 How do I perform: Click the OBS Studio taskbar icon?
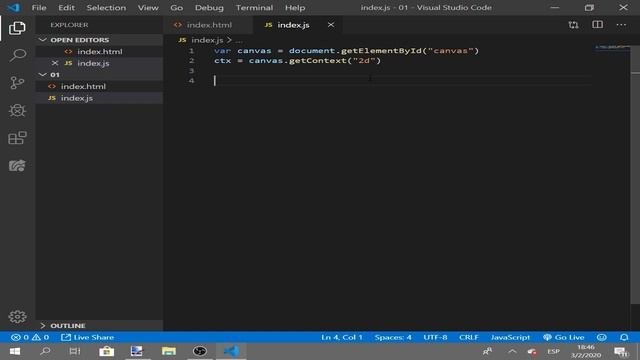click(200, 351)
